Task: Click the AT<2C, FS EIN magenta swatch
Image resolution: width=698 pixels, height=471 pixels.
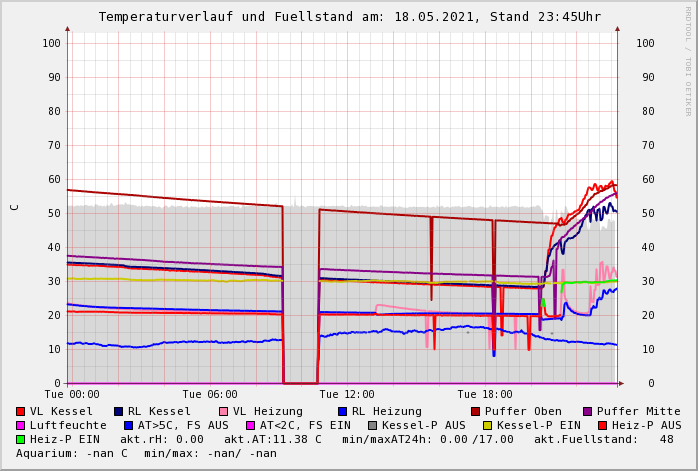Action: tap(251, 426)
